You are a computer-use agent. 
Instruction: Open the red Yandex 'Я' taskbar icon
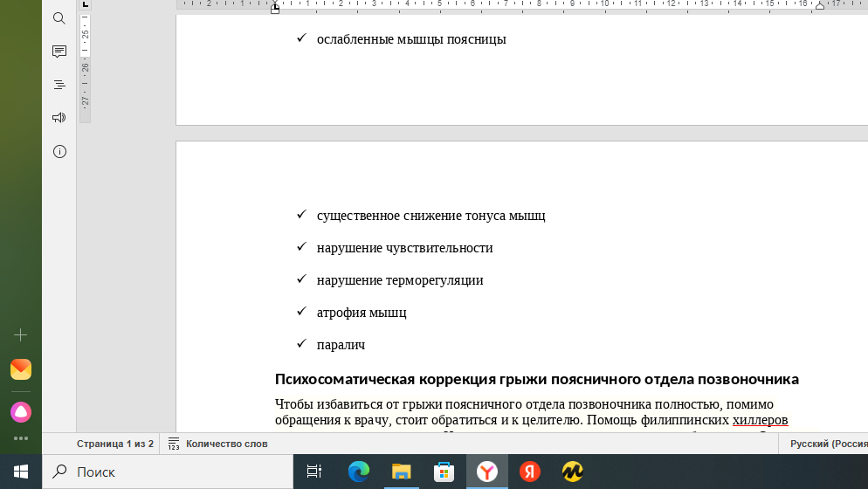pyautogui.click(x=530, y=472)
